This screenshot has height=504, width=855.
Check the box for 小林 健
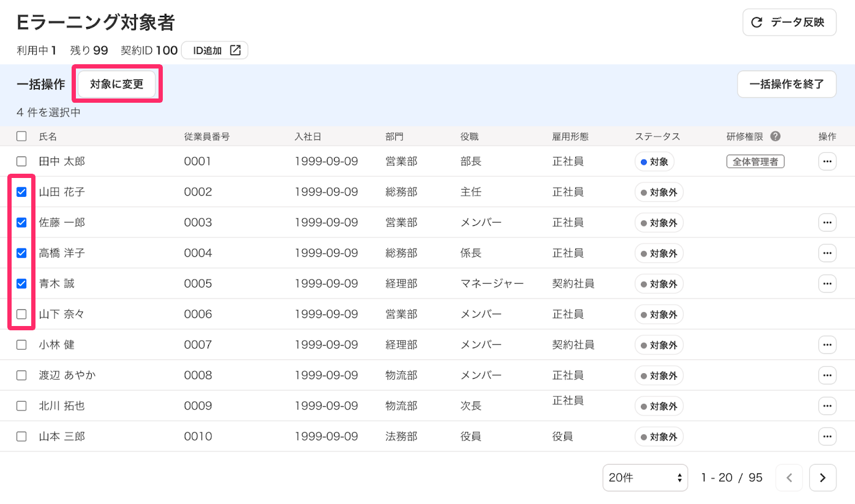21,345
